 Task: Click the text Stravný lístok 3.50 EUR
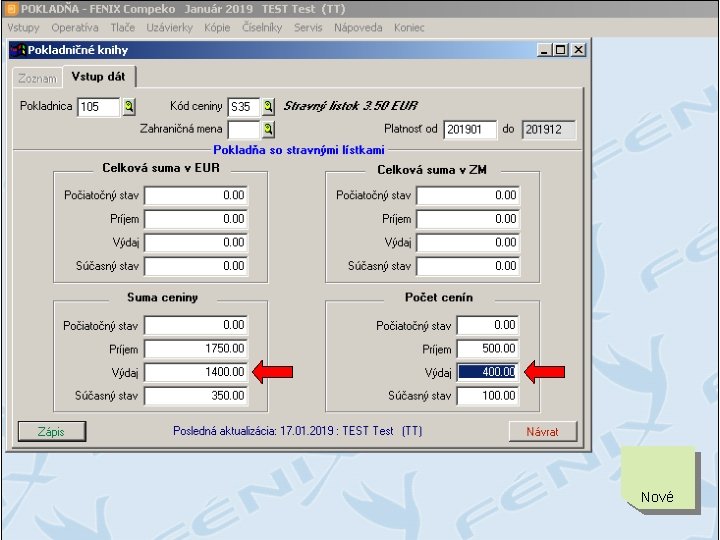tap(350, 106)
